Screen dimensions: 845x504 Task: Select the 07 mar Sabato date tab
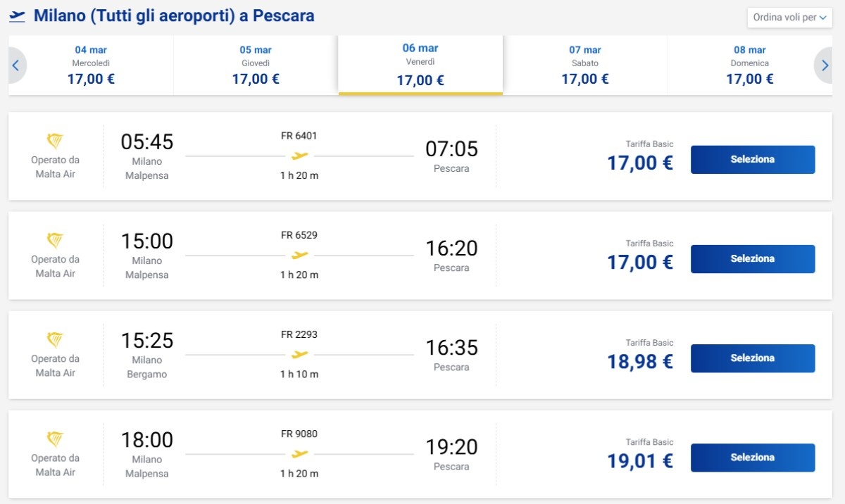coord(585,65)
